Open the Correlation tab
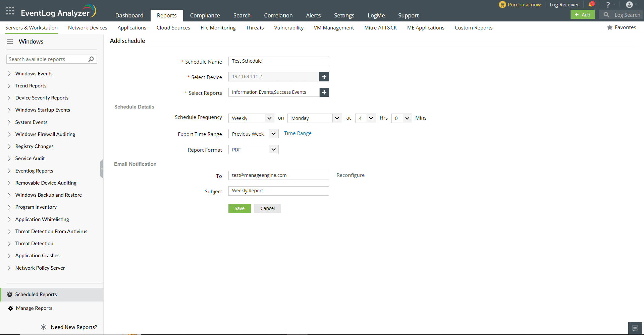 coord(278,15)
